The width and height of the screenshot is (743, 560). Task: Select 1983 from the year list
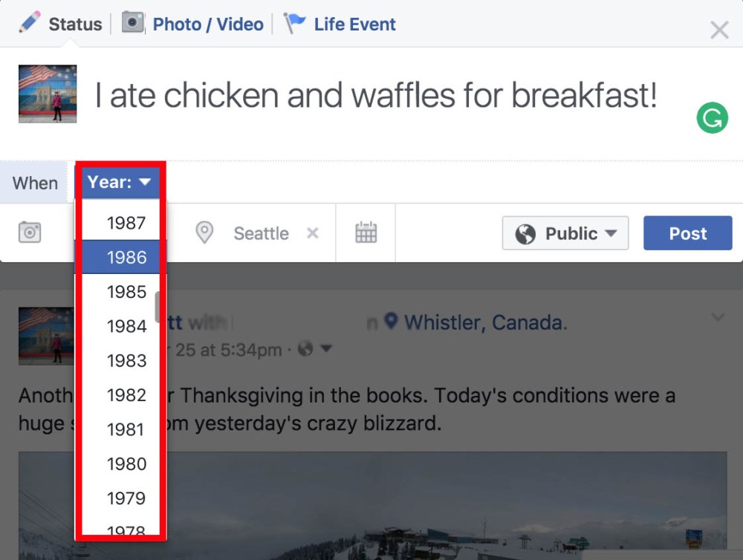tap(126, 361)
